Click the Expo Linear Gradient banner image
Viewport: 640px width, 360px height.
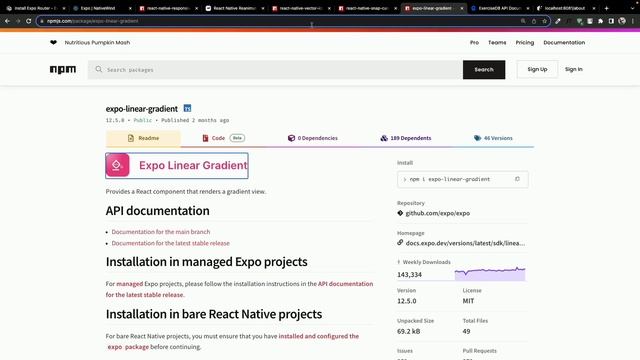tap(177, 165)
